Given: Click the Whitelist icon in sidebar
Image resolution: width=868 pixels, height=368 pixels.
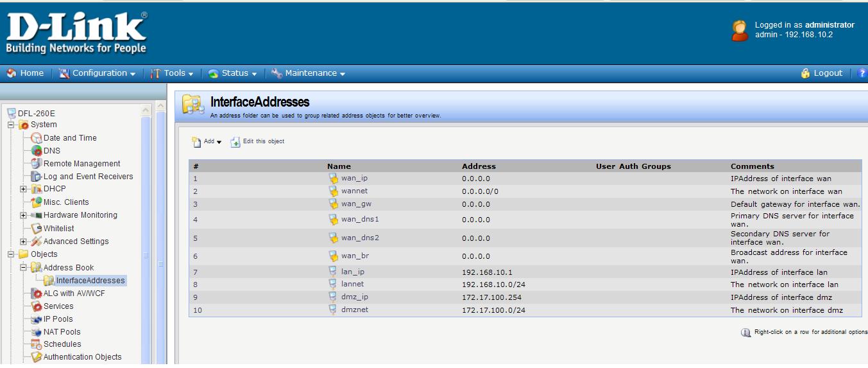Looking at the screenshot, I should tap(37, 229).
